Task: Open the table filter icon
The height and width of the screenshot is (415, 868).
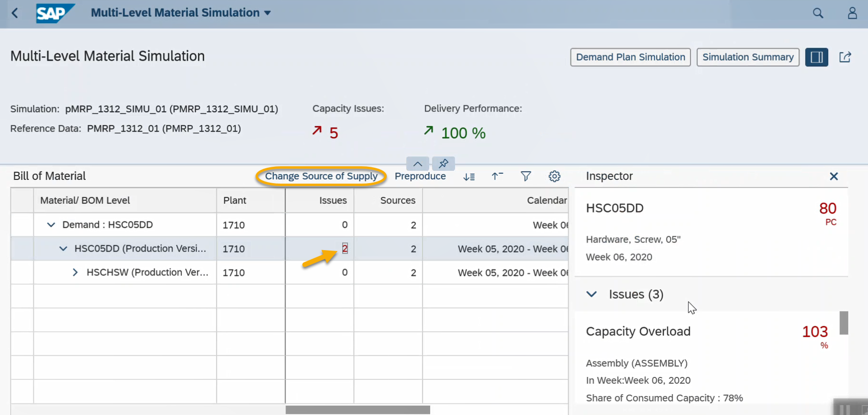Action: point(526,176)
